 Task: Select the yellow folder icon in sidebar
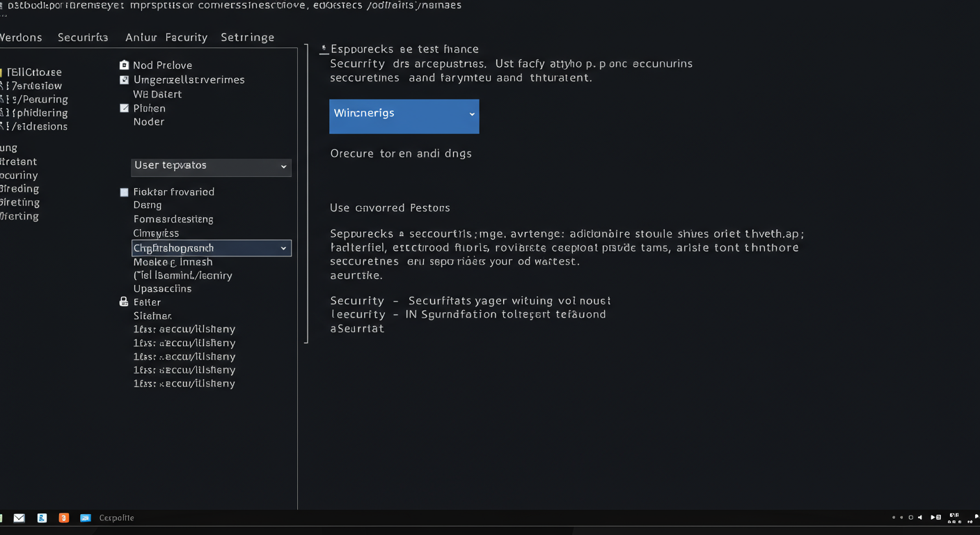tap(2, 72)
